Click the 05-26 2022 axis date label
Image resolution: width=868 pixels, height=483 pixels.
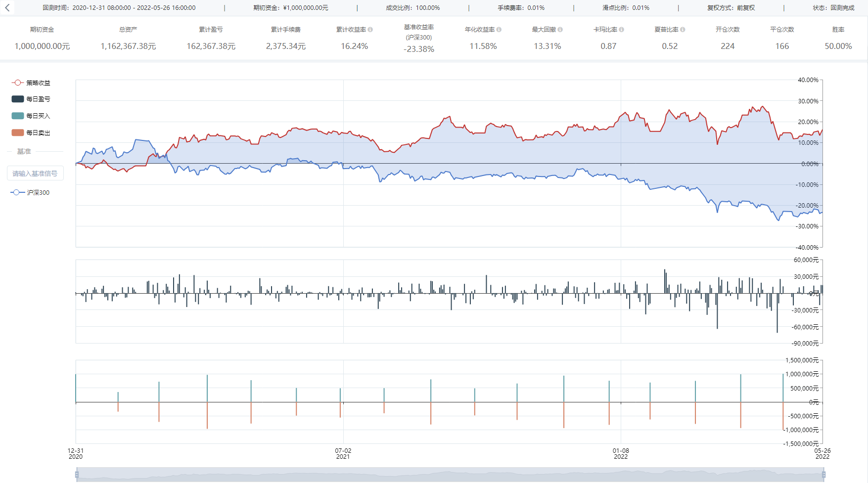(x=822, y=453)
